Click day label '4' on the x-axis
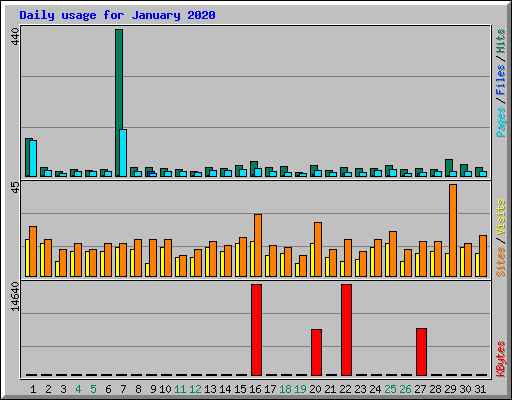Screen dimensions: 512x400 pos(78,389)
